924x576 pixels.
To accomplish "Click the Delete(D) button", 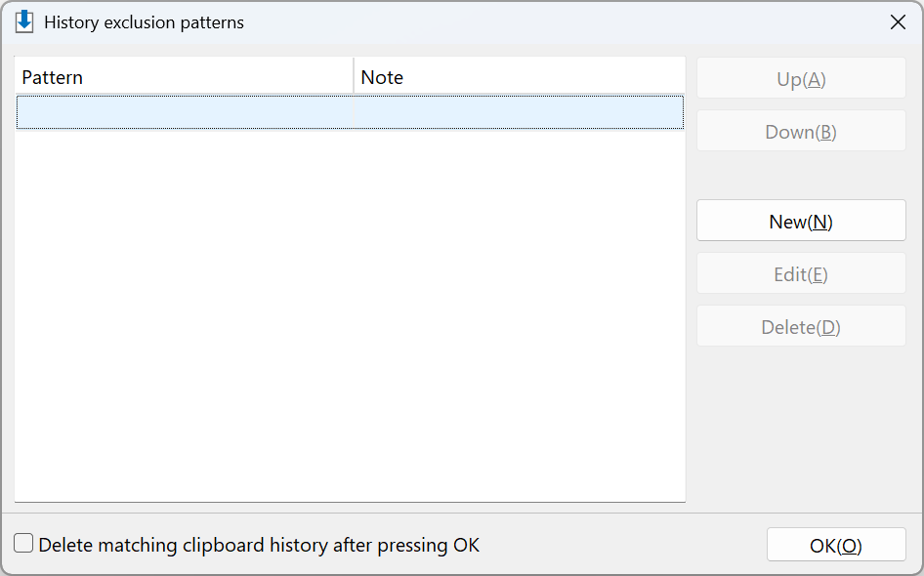I will point(801,326).
